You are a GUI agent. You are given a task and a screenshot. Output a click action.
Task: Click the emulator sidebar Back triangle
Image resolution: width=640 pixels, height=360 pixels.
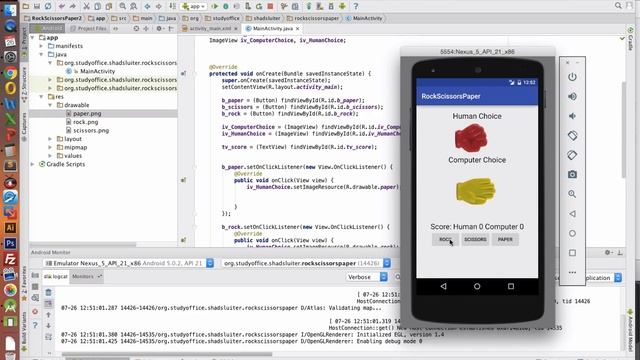572,213
